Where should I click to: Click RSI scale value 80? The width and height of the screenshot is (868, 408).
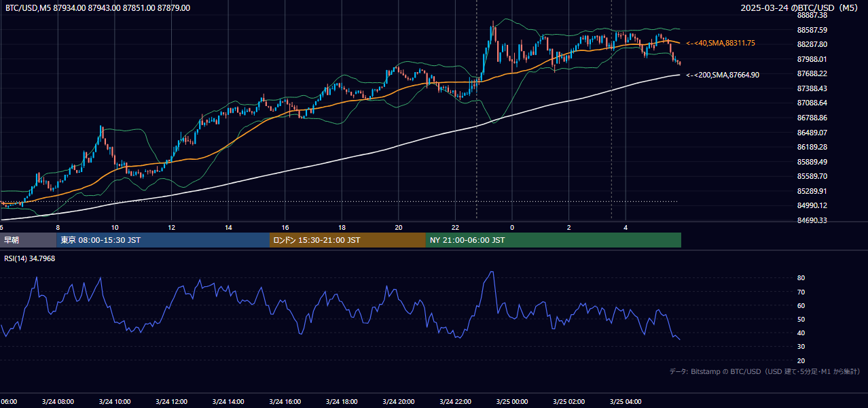[801, 278]
